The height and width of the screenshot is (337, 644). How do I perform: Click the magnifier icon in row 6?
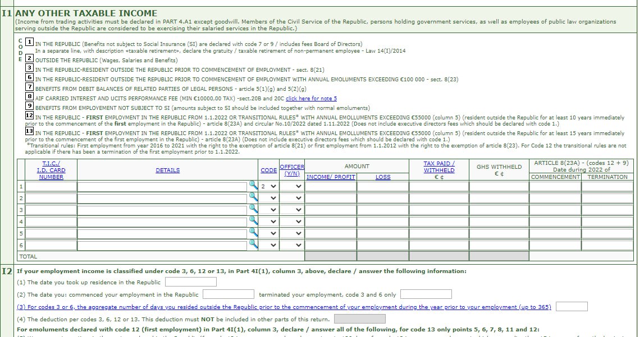(253, 245)
